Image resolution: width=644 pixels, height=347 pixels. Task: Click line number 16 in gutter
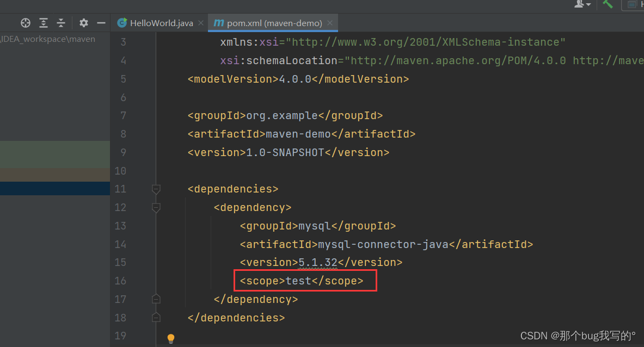[120, 281]
